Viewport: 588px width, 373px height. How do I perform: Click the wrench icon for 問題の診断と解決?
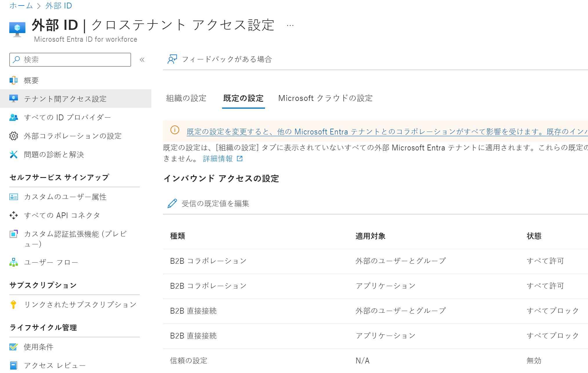coord(14,154)
